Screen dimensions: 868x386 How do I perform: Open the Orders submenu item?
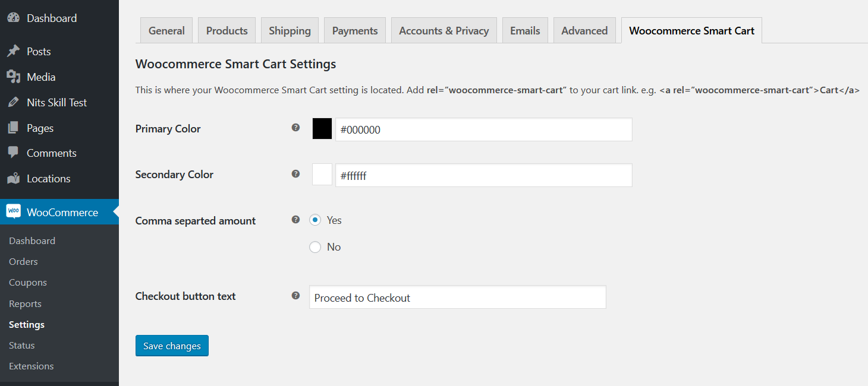point(23,261)
